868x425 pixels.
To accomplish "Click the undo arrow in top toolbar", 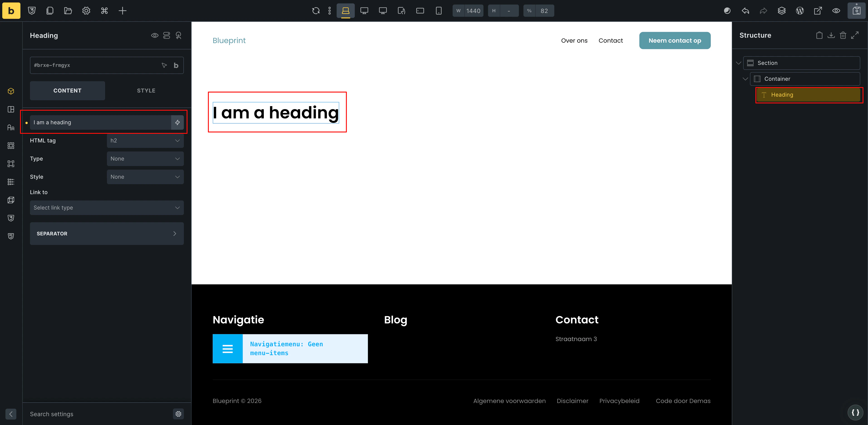I will pos(745,11).
